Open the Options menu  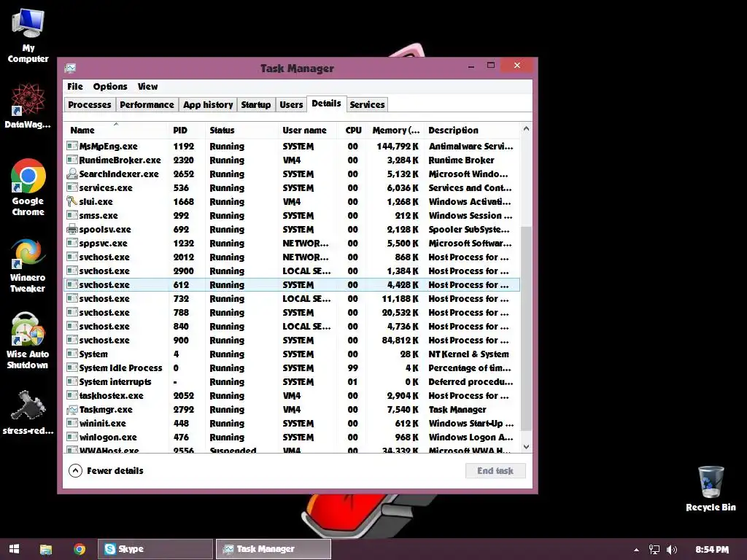click(110, 86)
